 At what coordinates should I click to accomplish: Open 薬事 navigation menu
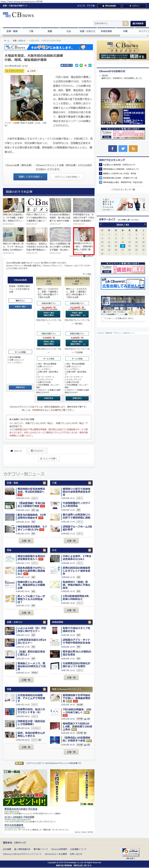[x=50, y=31]
